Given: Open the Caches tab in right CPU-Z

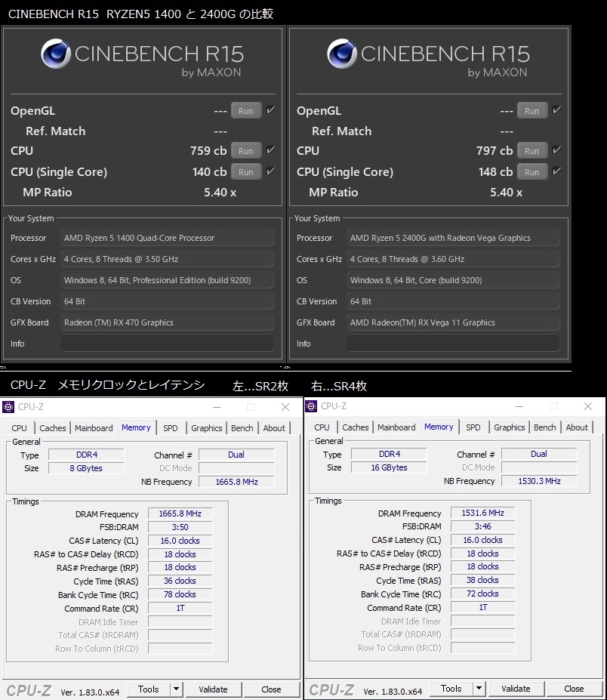Looking at the screenshot, I should pos(356,427).
